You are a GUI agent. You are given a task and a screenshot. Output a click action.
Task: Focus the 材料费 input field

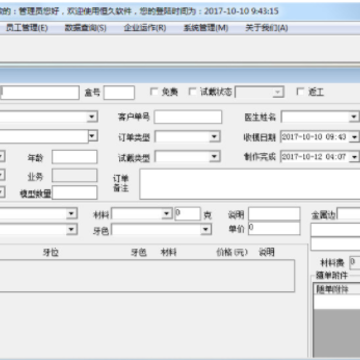pyautogui.click(x=355, y=263)
